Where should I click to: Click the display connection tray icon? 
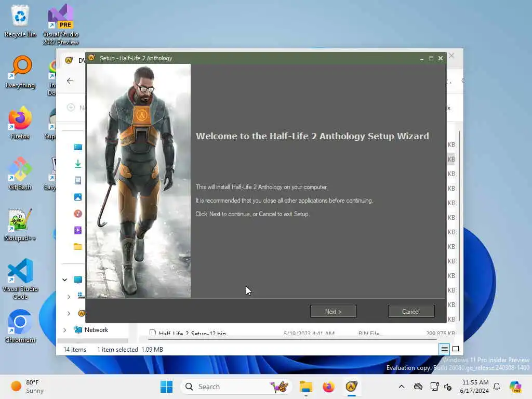click(434, 387)
